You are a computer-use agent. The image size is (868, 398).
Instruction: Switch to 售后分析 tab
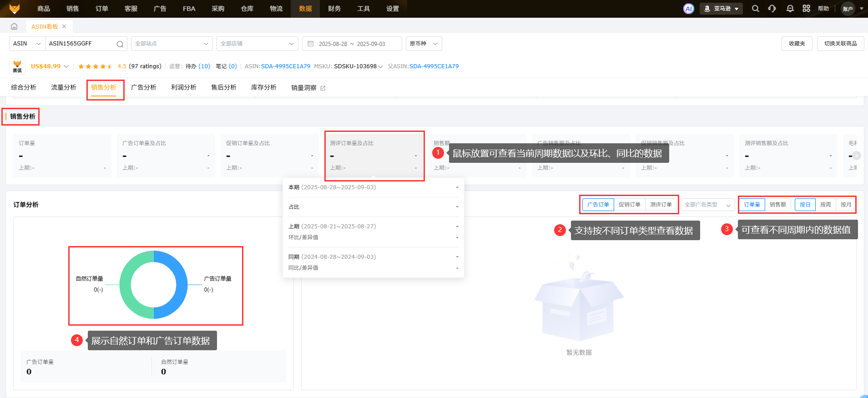tap(224, 87)
